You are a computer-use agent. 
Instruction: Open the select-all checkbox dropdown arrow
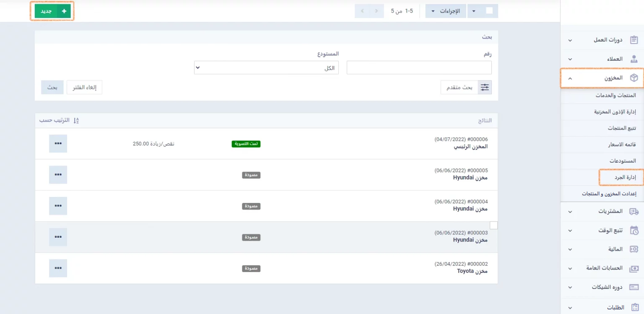474,11
